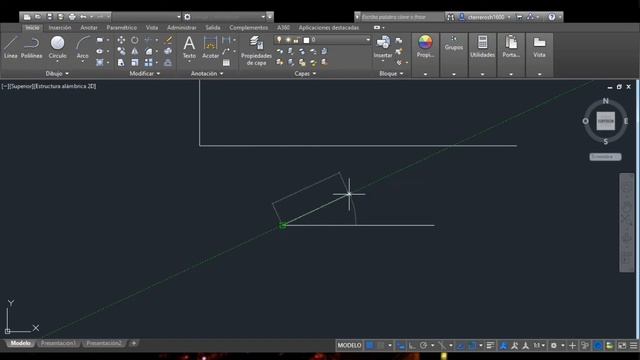Click the Estirar (stretch) tool
Viewport: 640px width, 360px height.
coord(121,62)
